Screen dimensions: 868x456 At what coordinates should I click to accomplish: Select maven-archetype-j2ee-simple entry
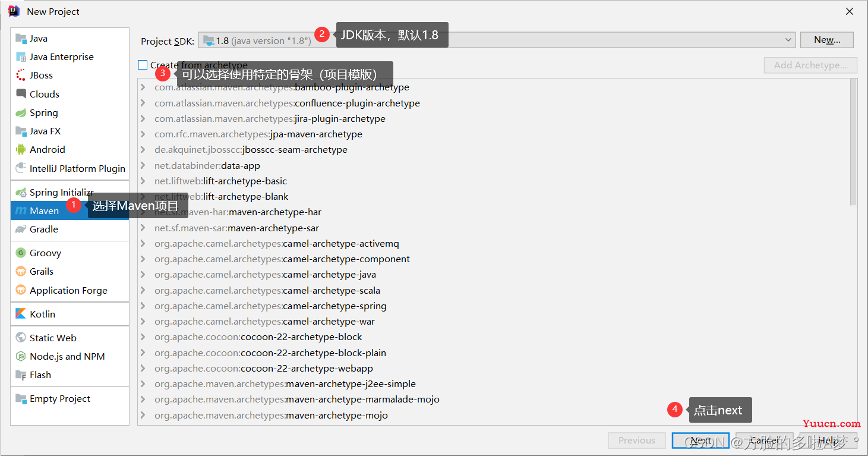(x=285, y=383)
